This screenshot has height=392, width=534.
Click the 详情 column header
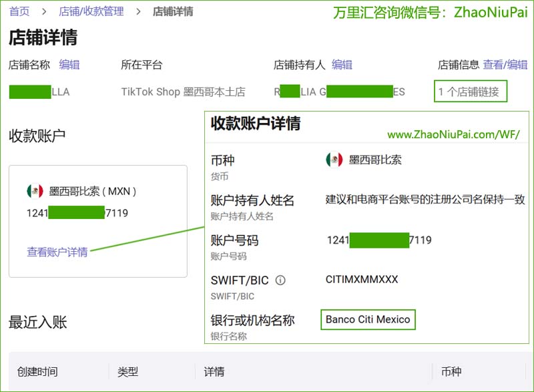214,372
